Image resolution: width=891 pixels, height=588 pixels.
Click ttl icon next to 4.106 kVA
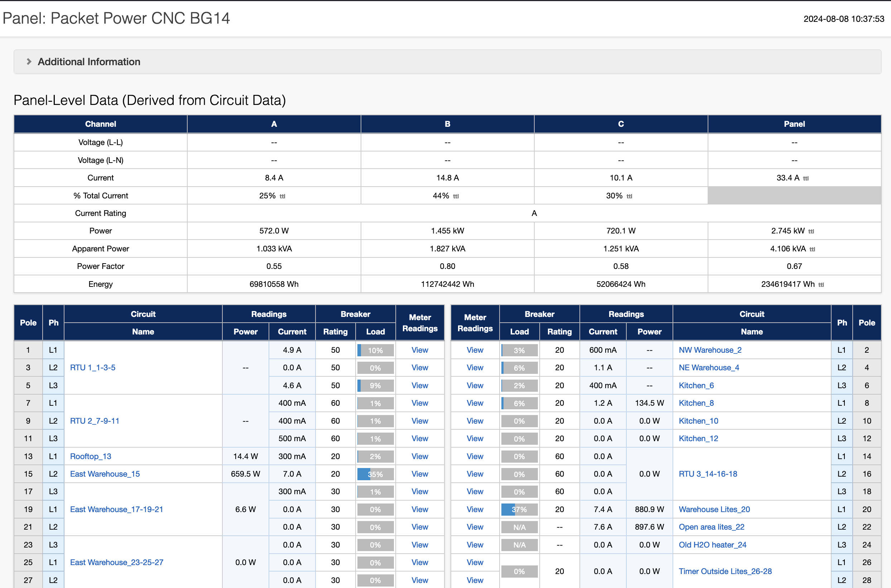coord(812,249)
